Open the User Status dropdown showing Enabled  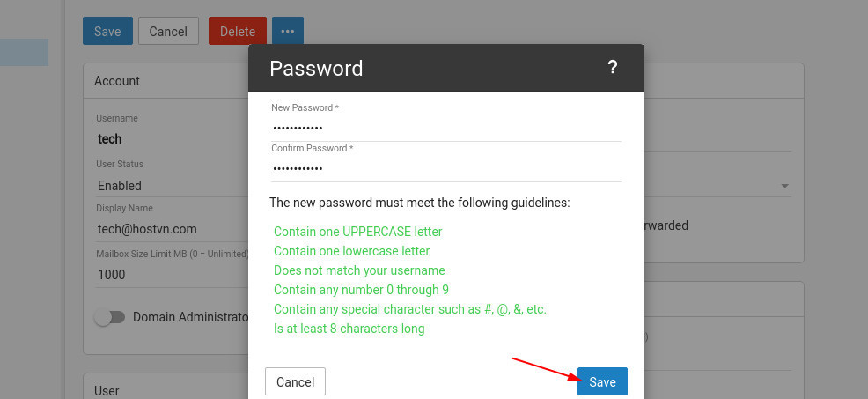click(172, 186)
